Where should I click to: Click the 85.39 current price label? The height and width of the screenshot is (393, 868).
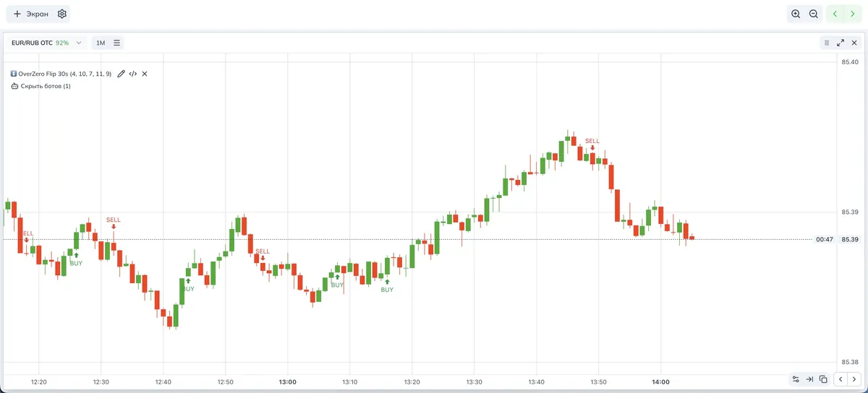(850, 239)
